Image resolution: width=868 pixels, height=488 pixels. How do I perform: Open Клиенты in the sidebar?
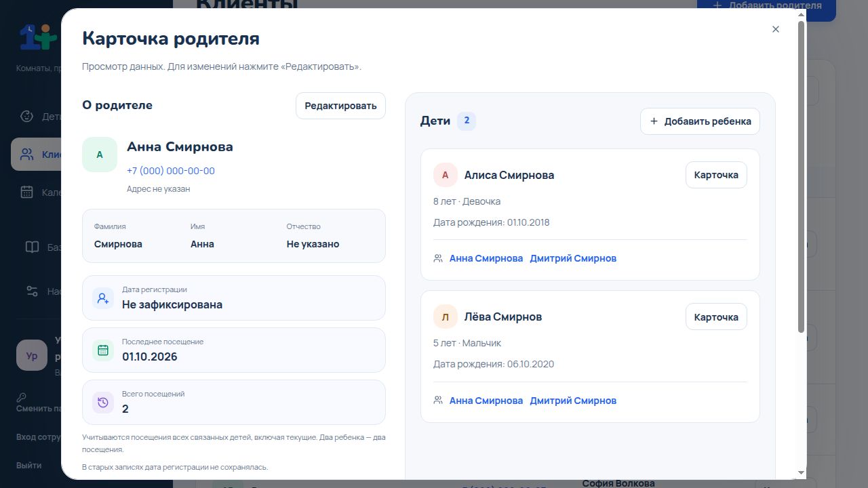pyautogui.click(x=36, y=155)
